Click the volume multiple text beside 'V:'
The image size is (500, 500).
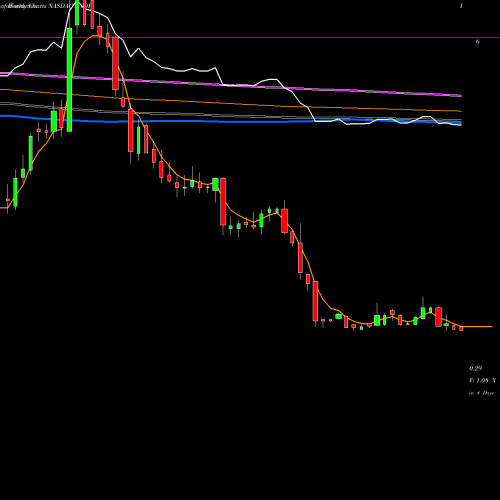coord(486,380)
